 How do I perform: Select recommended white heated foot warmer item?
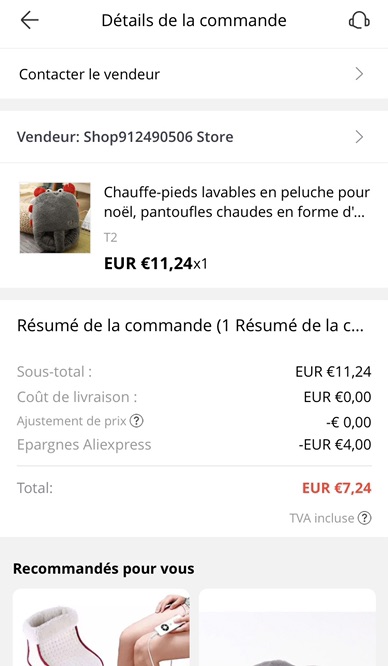pyautogui.click(x=101, y=627)
